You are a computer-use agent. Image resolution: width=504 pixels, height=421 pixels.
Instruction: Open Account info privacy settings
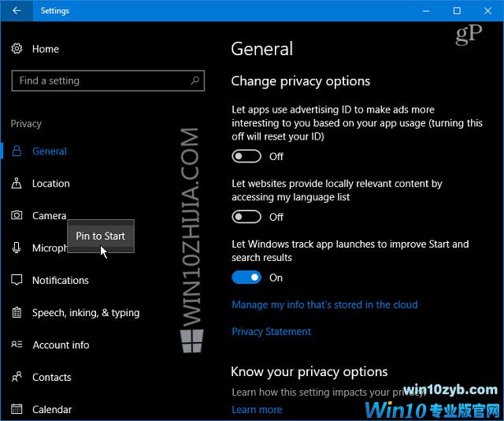pos(61,345)
